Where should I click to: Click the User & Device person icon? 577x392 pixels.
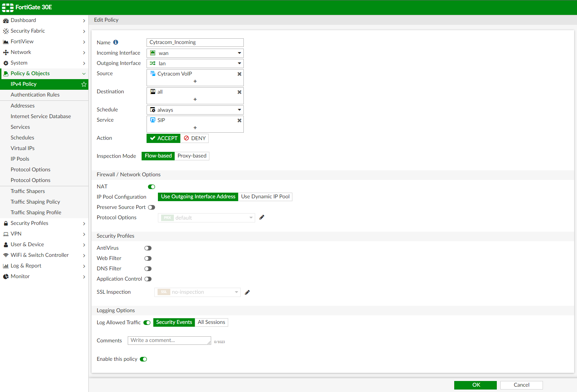click(6, 245)
